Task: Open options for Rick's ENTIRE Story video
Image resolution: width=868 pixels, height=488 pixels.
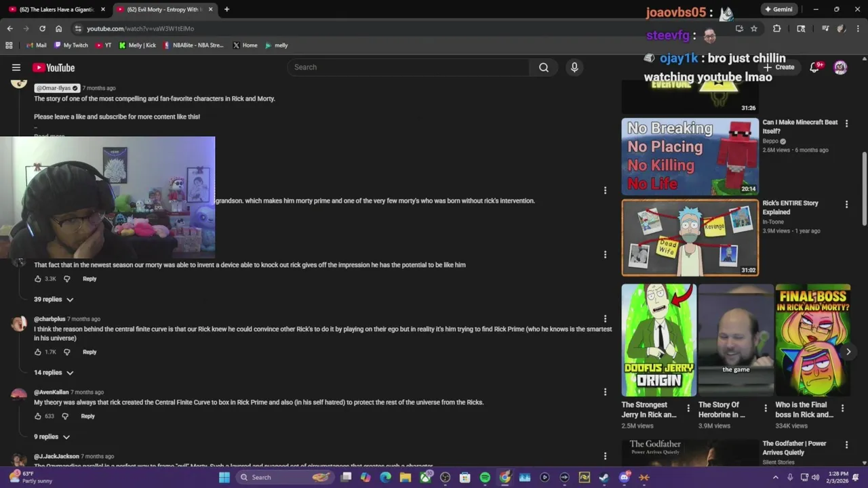Action: tap(846, 204)
